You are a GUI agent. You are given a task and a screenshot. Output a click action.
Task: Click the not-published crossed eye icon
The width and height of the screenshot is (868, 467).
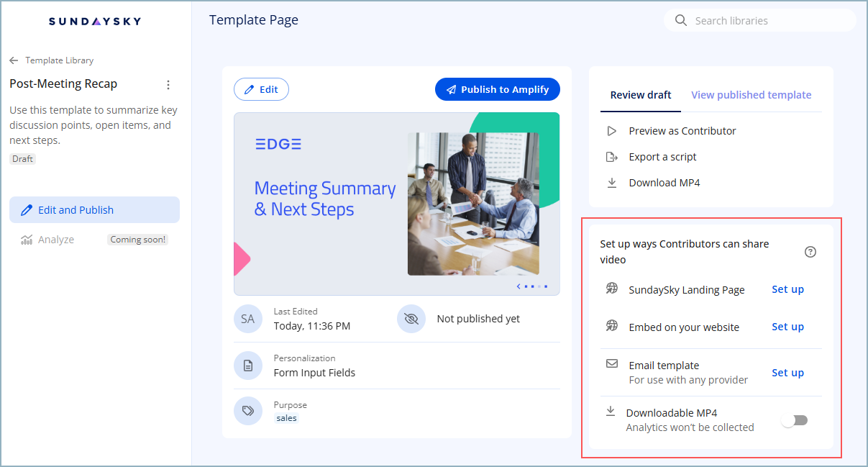pyautogui.click(x=411, y=319)
